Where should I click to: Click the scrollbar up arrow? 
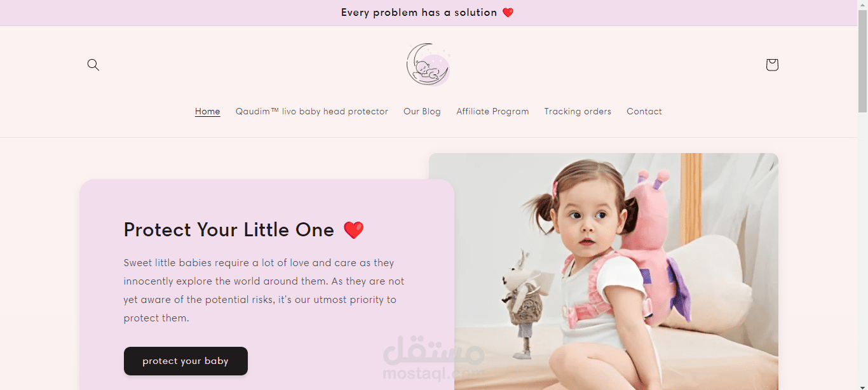(x=862, y=4)
